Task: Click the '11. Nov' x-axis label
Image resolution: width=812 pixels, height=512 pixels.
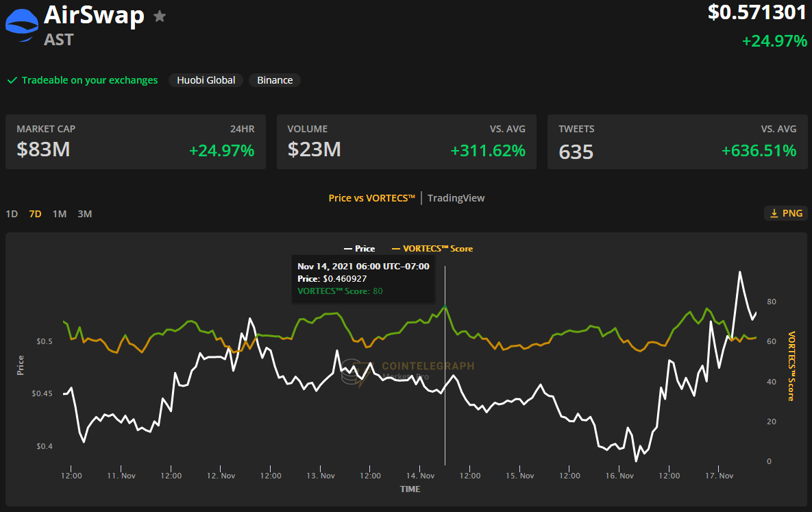Action: (x=121, y=476)
